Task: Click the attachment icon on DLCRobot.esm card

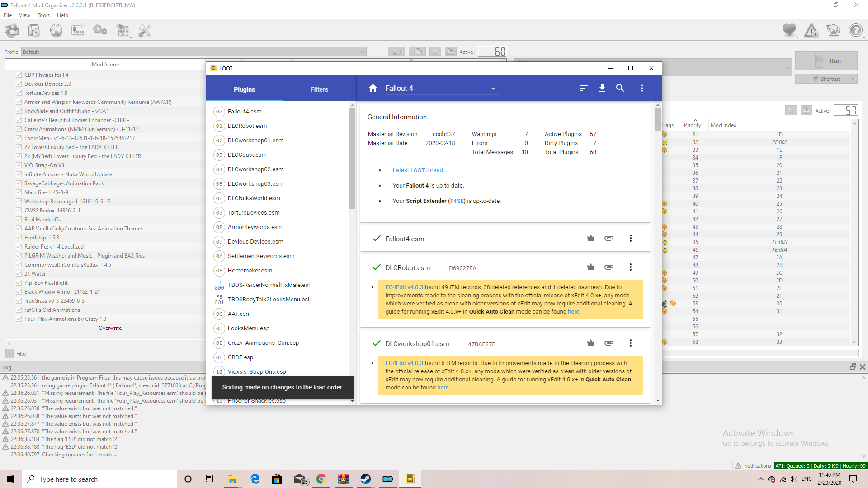Action: (x=609, y=267)
